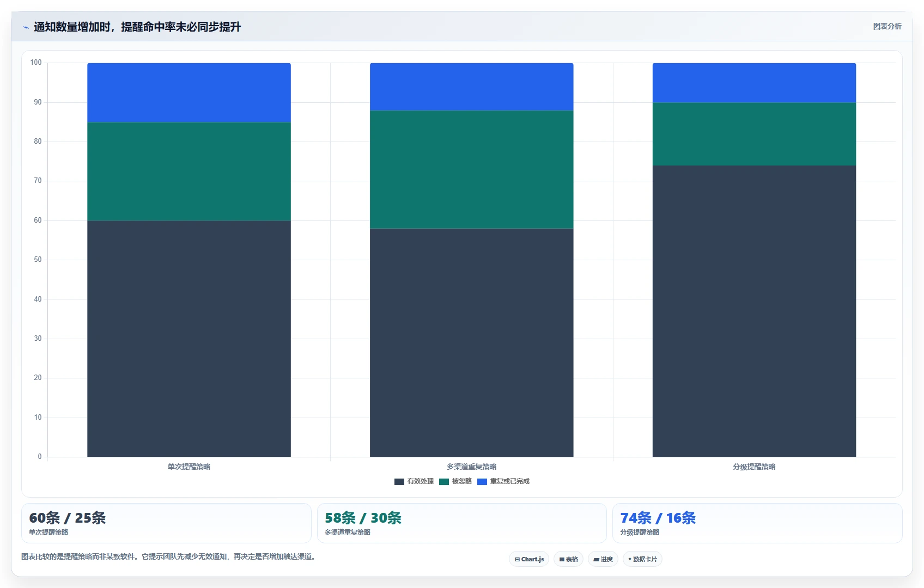Click the y-axis tick label 70
This screenshot has width=924, height=588.
coord(38,181)
